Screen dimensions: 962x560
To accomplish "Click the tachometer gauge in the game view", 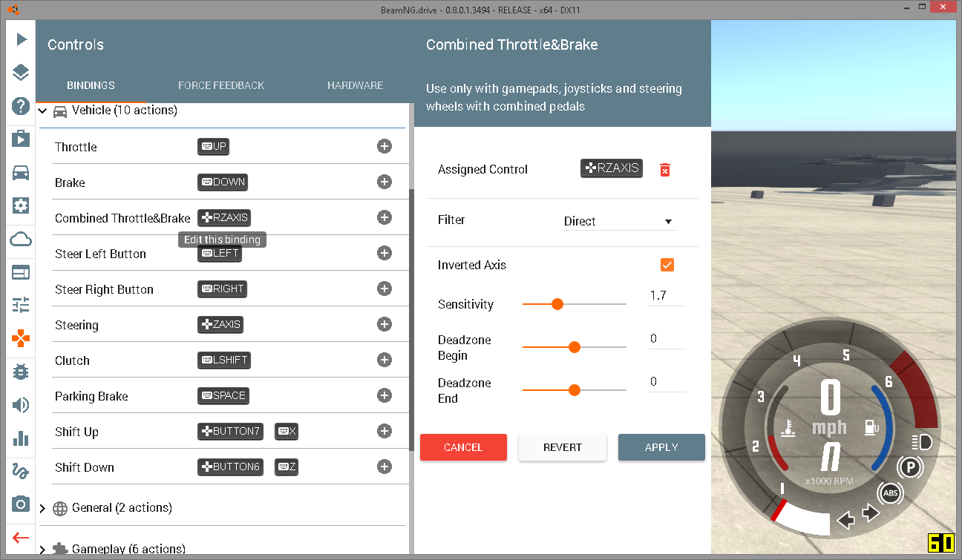I will (x=829, y=429).
